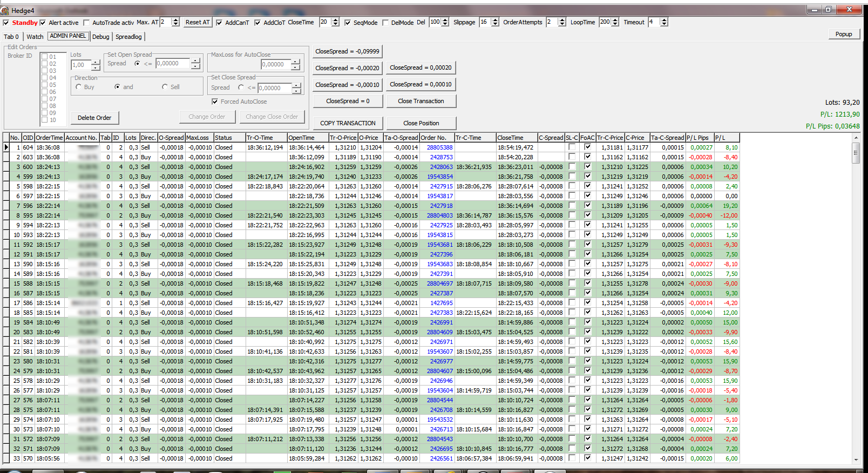Image resolution: width=868 pixels, height=473 pixels.
Task: Switch to the Tab 0 tab
Action: click(11, 37)
